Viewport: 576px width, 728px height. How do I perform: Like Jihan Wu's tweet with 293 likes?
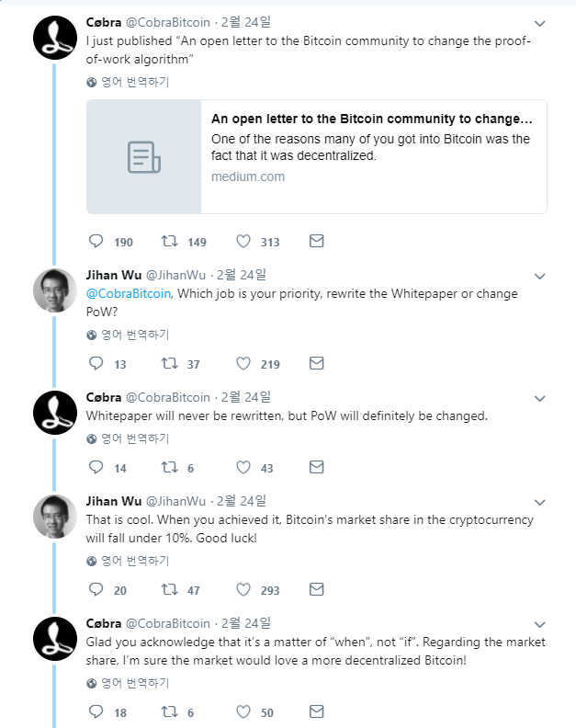pyautogui.click(x=243, y=589)
